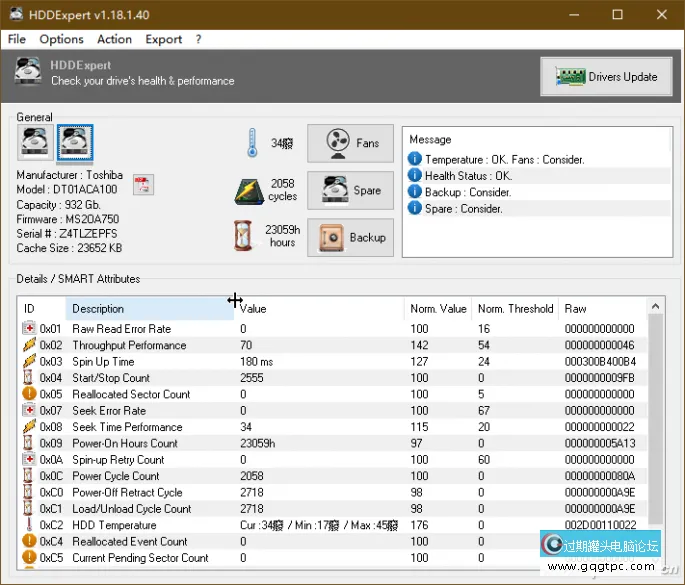Image resolution: width=685 pixels, height=585 pixels.
Task: Click the Spare button
Action: pyautogui.click(x=350, y=190)
